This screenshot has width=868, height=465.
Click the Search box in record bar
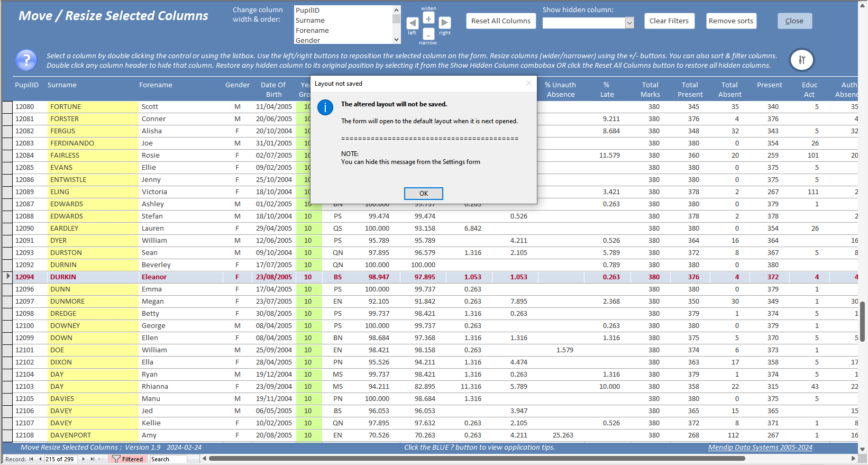[x=168, y=459]
